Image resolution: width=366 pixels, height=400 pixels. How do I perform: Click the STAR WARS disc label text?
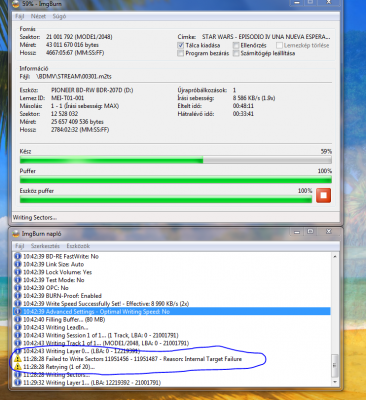click(x=266, y=37)
